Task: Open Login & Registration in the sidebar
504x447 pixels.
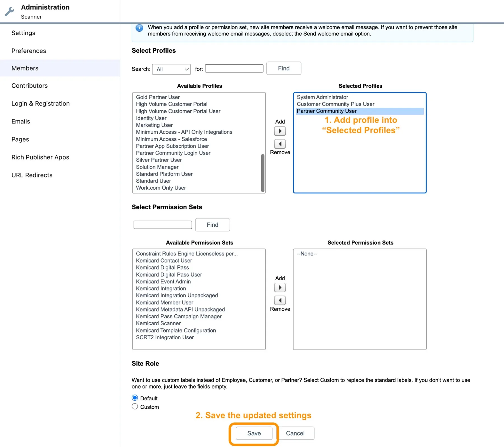Action: [x=40, y=104]
